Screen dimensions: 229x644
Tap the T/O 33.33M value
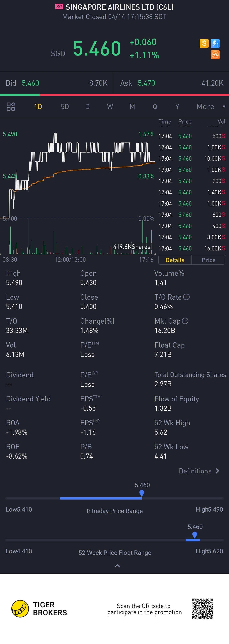[x=17, y=330]
